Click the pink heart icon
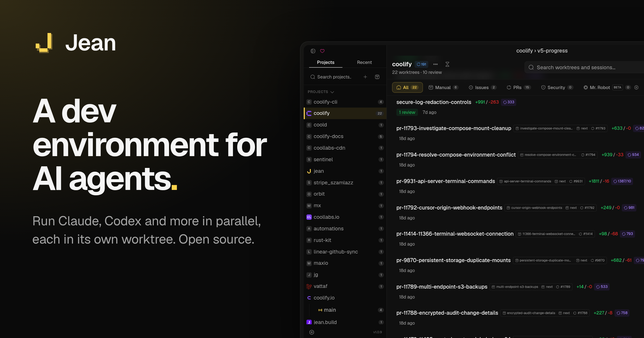644x338 pixels. [322, 51]
